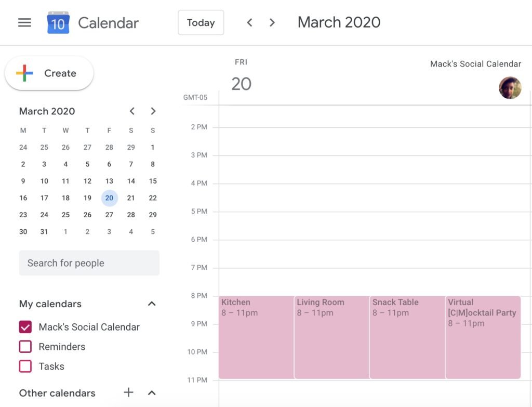Enable the Tasks calendar checkbox
The width and height of the screenshot is (532, 407).
25,366
